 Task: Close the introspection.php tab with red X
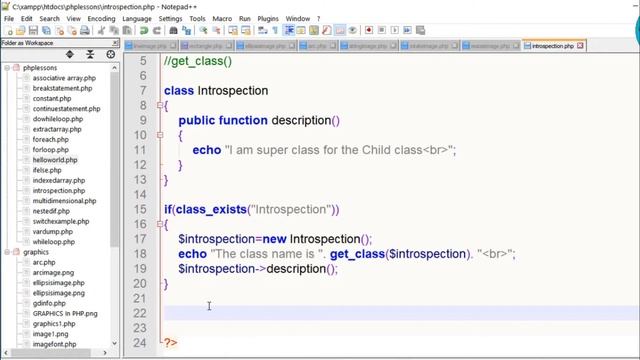580,46
